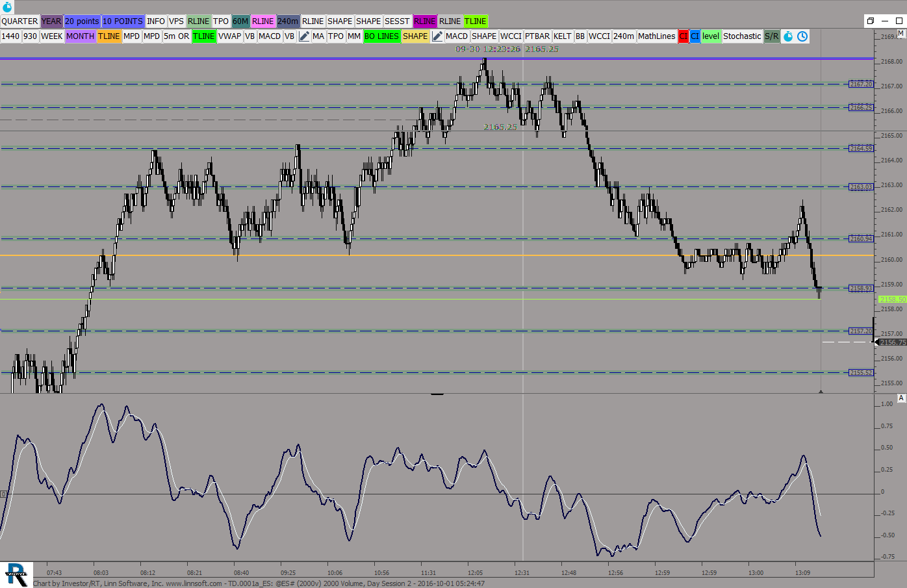
Task: Toggle the 10 POINTS button
Action: point(123,21)
